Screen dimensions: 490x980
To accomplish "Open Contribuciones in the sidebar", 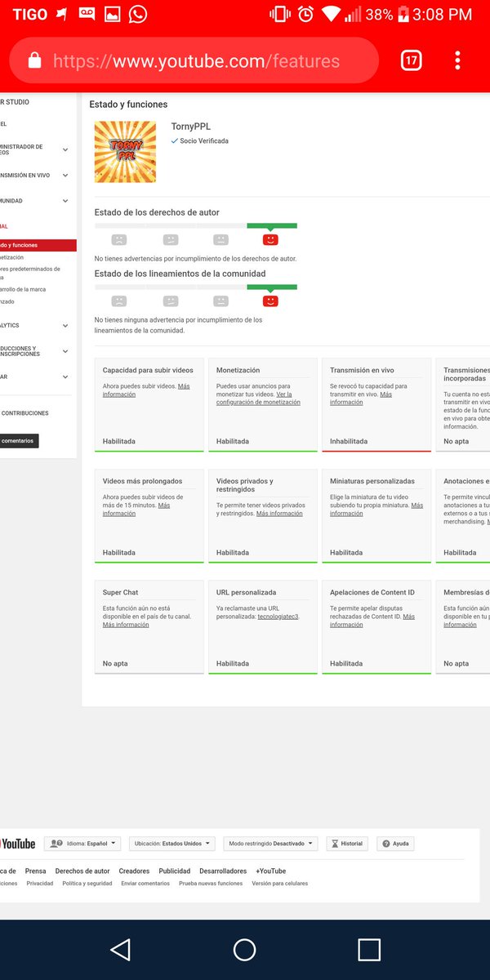I will pyautogui.click(x=24, y=413).
